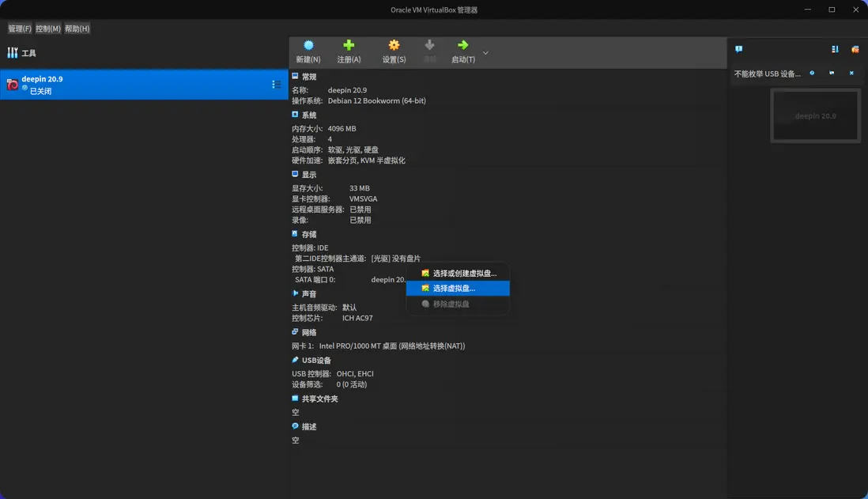Open the 控制(M) menu
Image resolution: width=868 pixels, height=499 pixels.
[x=48, y=28]
